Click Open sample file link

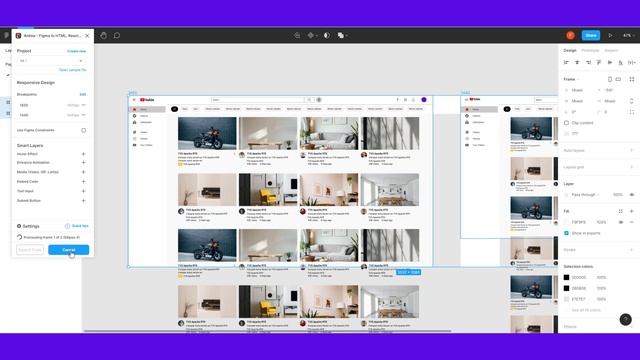click(x=73, y=70)
